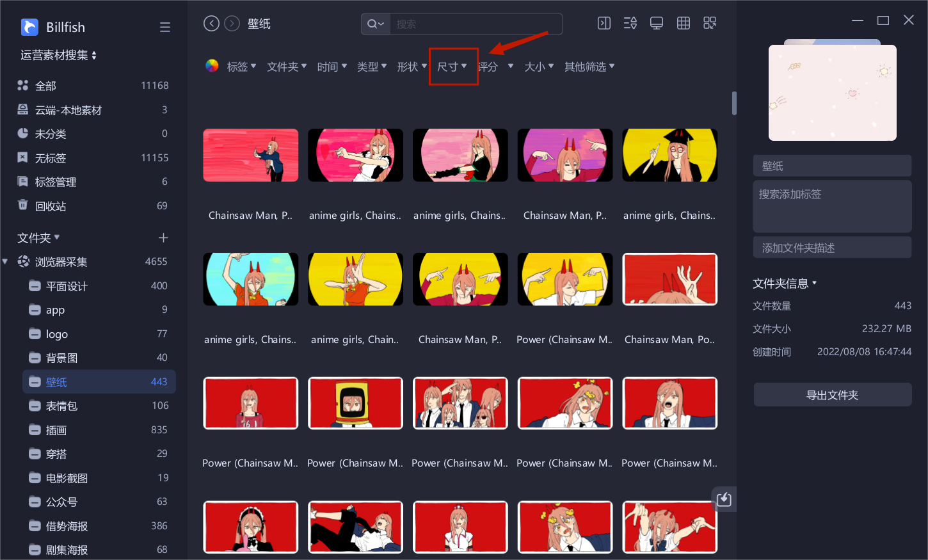Select the red thumbnail showing a raised hand
The height and width of the screenshot is (560, 928).
pyautogui.click(x=670, y=279)
